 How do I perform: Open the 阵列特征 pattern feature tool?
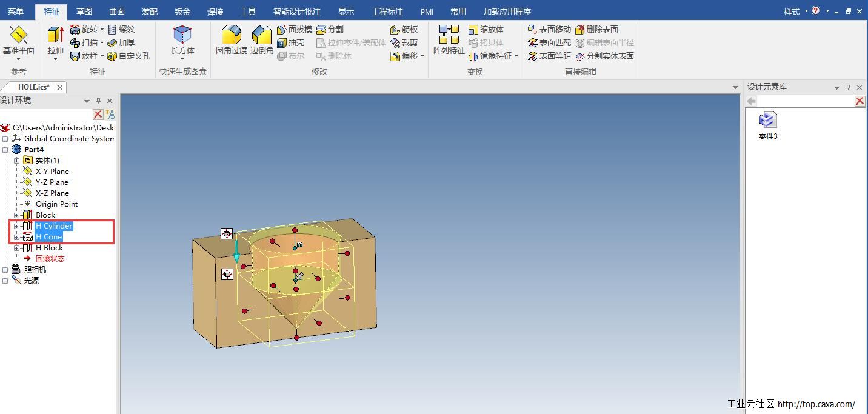point(449,40)
